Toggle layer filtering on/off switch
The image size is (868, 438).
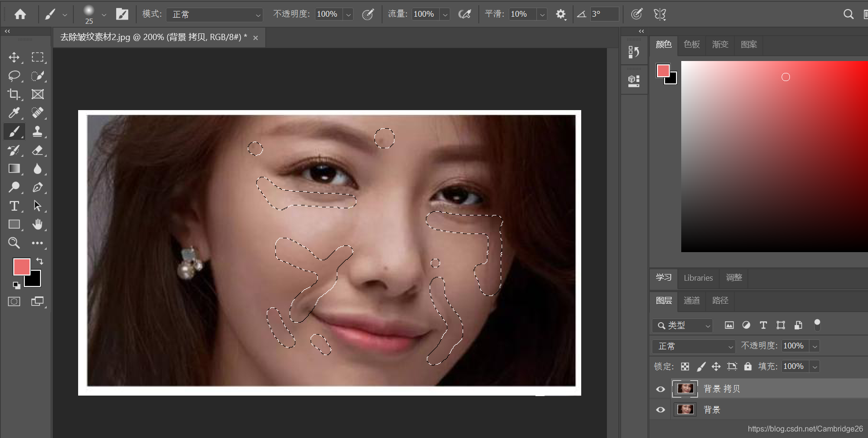pyautogui.click(x=817, y=325)
